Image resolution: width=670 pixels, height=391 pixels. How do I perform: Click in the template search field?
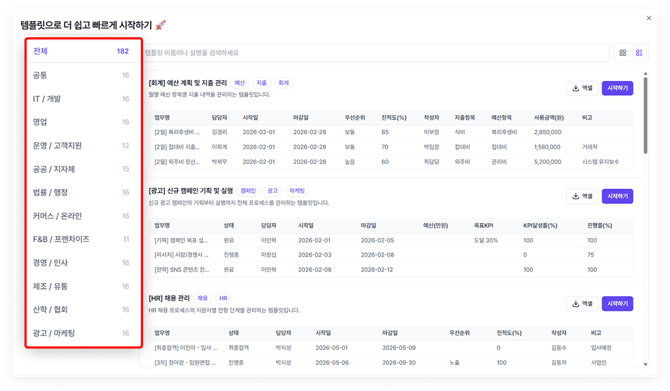click(x=375, y=53)
